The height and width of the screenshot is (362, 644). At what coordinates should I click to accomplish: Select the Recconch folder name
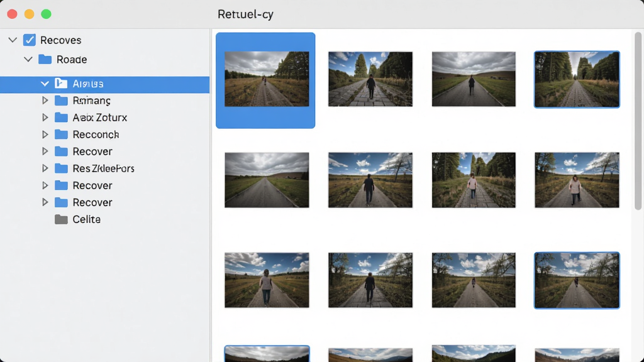pyautogui.click(x=96, y=134)
